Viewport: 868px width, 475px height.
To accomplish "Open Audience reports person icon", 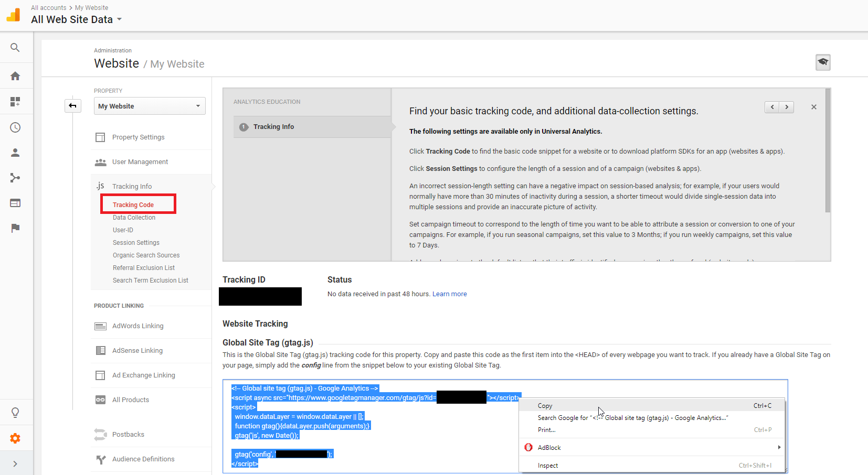I will pos(15,153).
